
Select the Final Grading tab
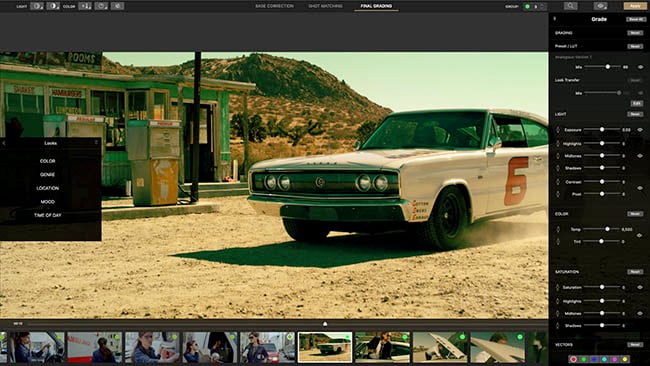point(376,6)
